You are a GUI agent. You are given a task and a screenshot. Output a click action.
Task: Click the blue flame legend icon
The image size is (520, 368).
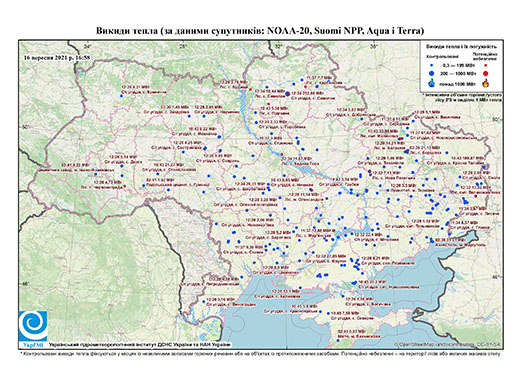point(432,83)
